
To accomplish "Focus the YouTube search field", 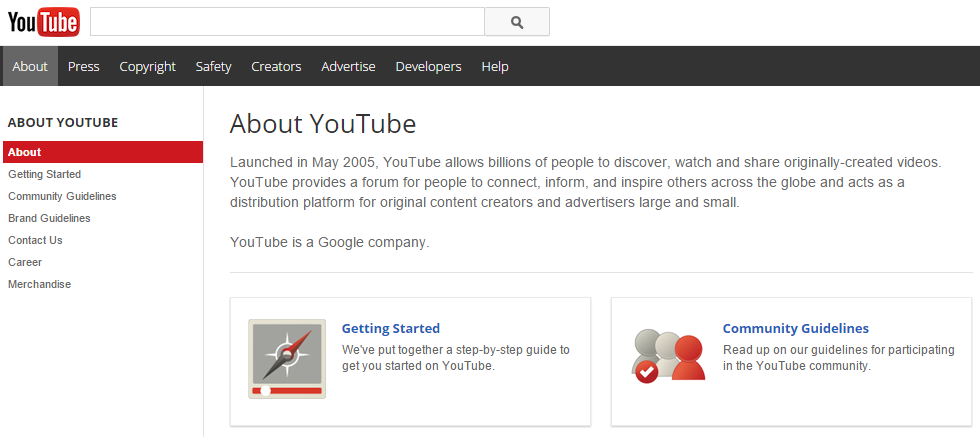I will pos(288,22).
